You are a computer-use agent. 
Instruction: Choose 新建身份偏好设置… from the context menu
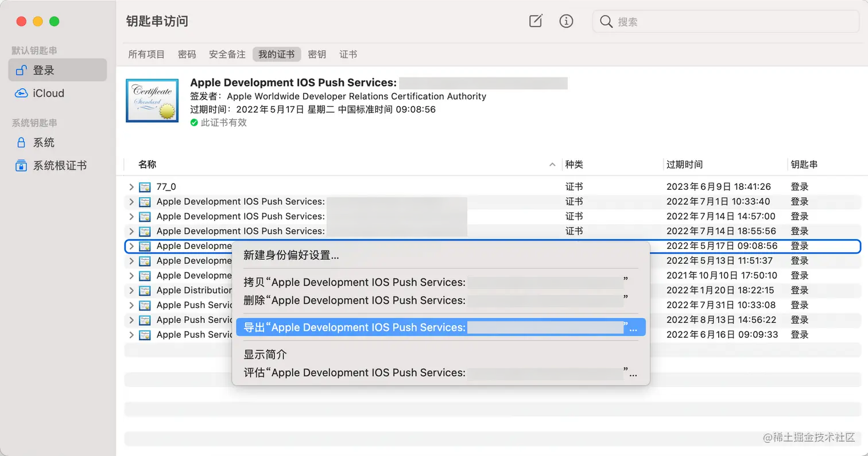point(441,255)
